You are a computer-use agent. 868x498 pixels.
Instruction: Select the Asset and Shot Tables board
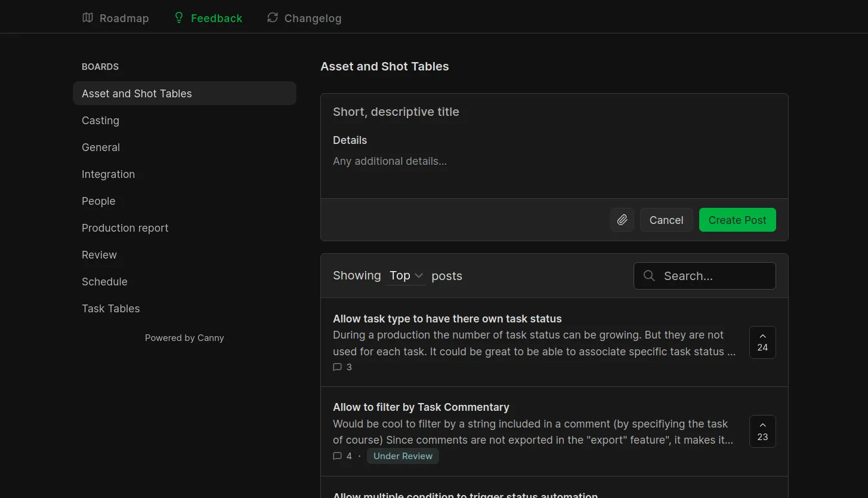[x=184, y=93]
